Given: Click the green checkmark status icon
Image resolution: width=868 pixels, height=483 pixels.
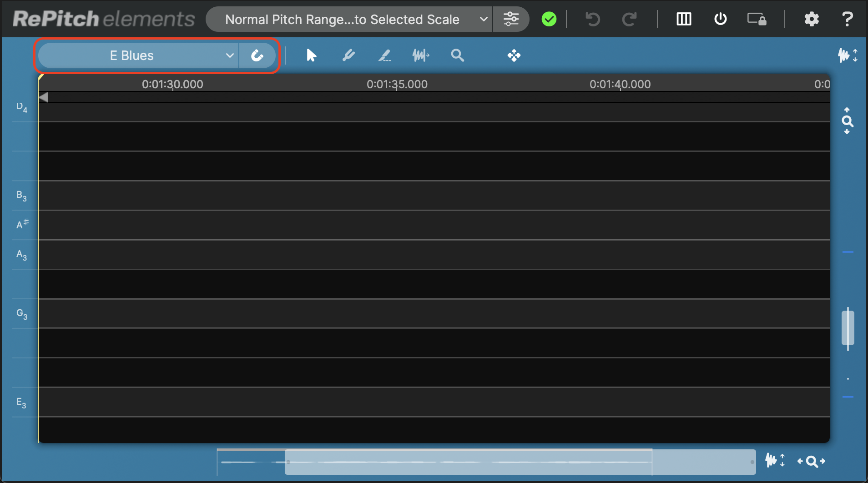Looking at the screenshot, I should point(549,19).
